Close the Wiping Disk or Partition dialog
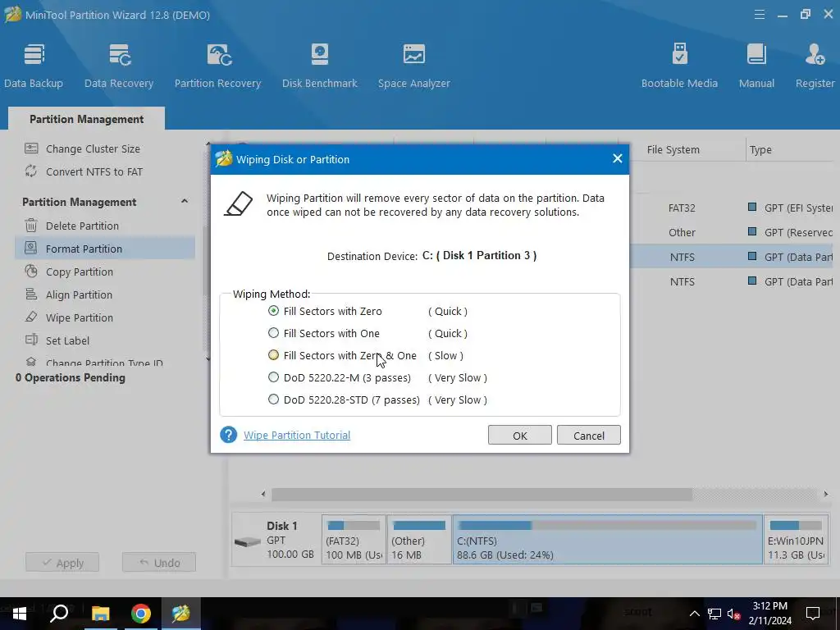 click(617, 158)
